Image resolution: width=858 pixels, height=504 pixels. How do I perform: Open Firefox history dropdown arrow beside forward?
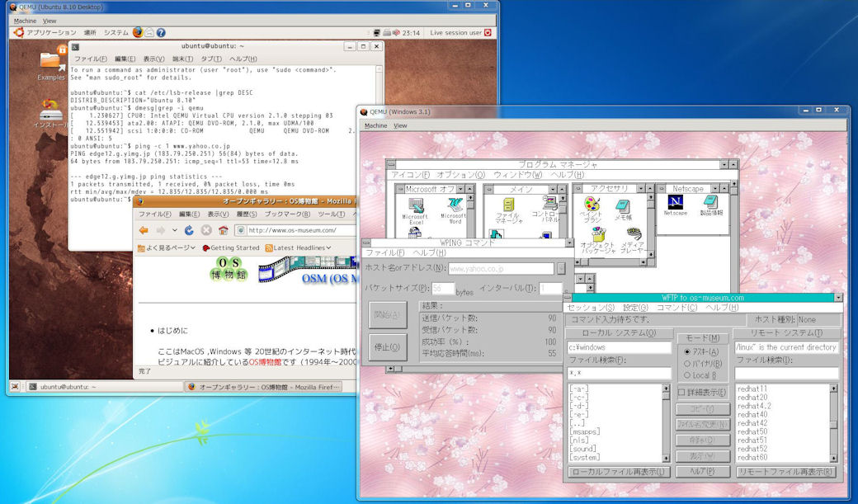tap(175, 230)
